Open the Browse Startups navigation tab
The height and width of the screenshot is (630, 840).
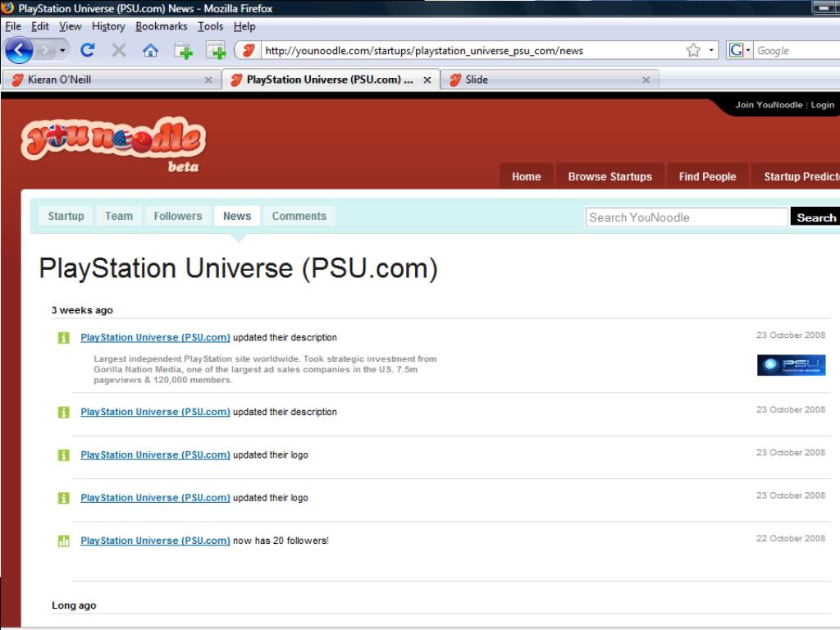[610, 176]
